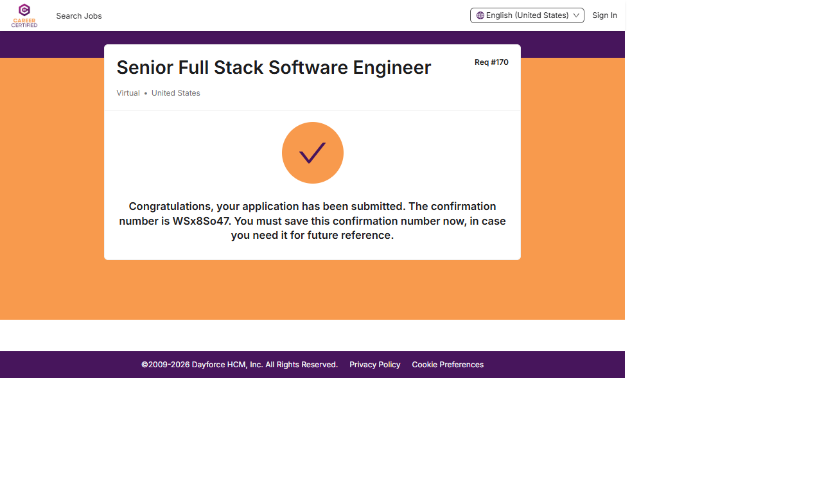Click the Senior Full Stack Software Engineer title
833x504 pixels.
tap(274, 67)
